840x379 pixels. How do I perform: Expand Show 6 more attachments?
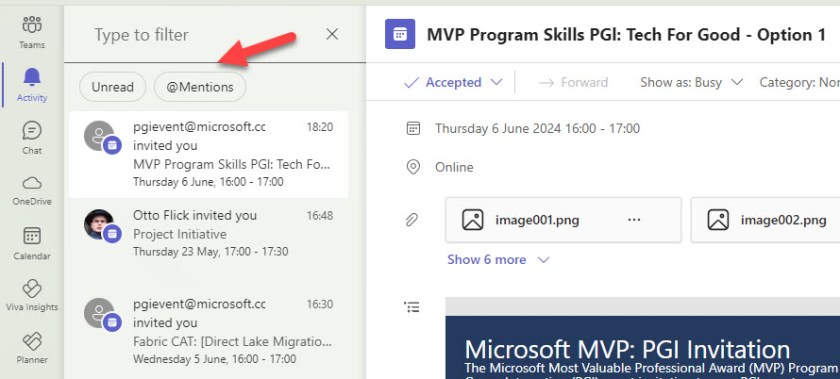pyautogui.click(x=498, y=259)
